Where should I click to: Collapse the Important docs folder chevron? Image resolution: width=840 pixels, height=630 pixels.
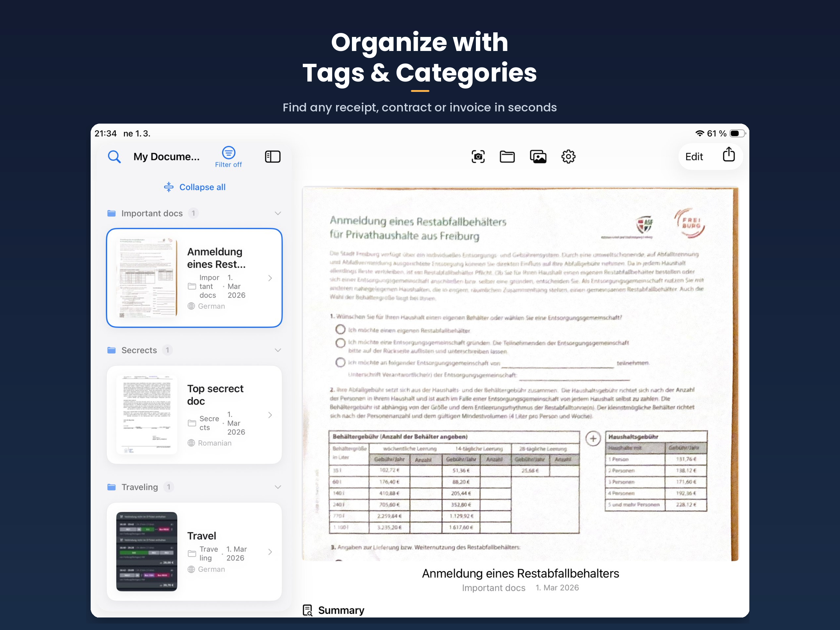coord(277,213)
